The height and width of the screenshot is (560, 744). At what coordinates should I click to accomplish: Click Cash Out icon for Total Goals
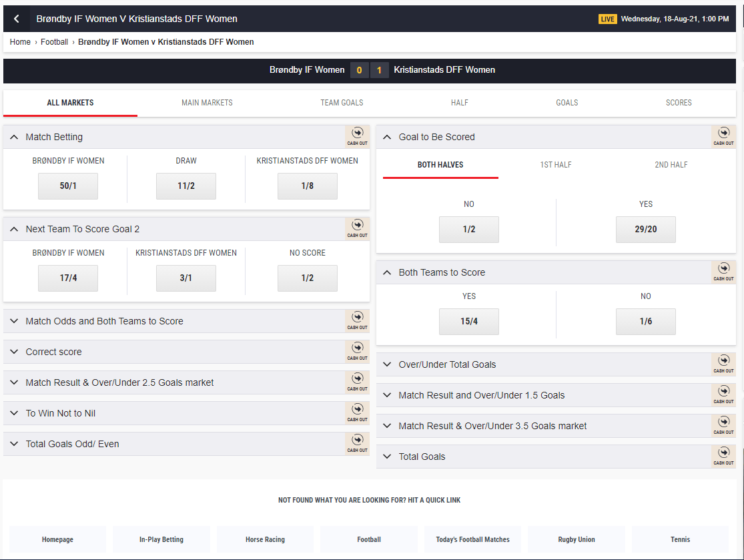[x=723, y=456]
